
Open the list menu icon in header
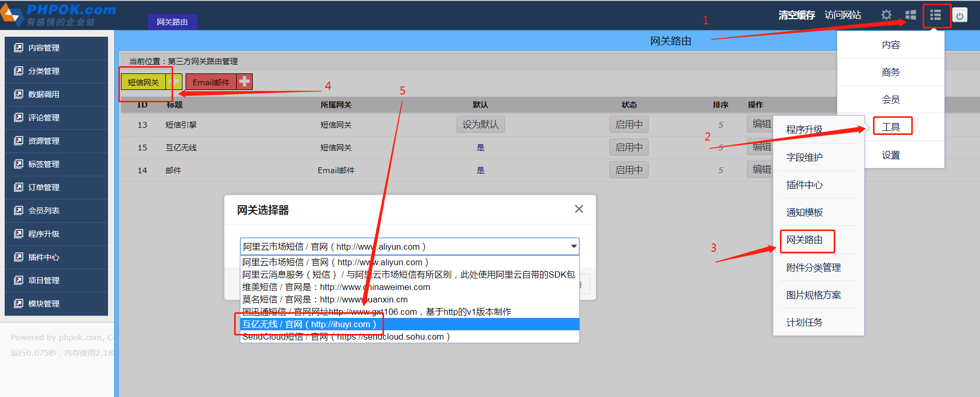click(936, 15)
